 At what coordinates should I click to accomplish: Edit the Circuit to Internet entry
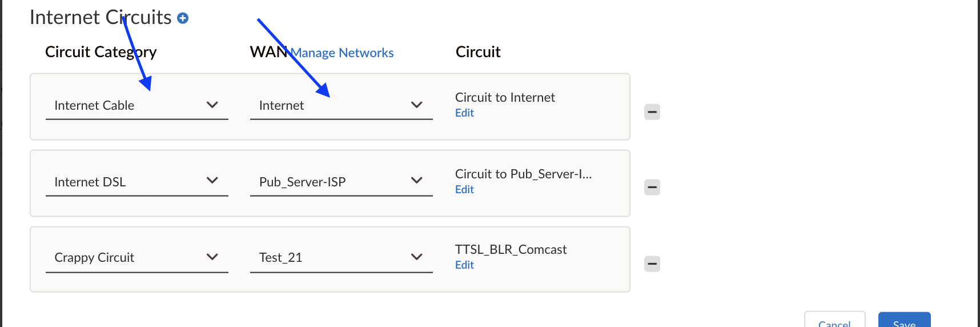coord(464,113)
